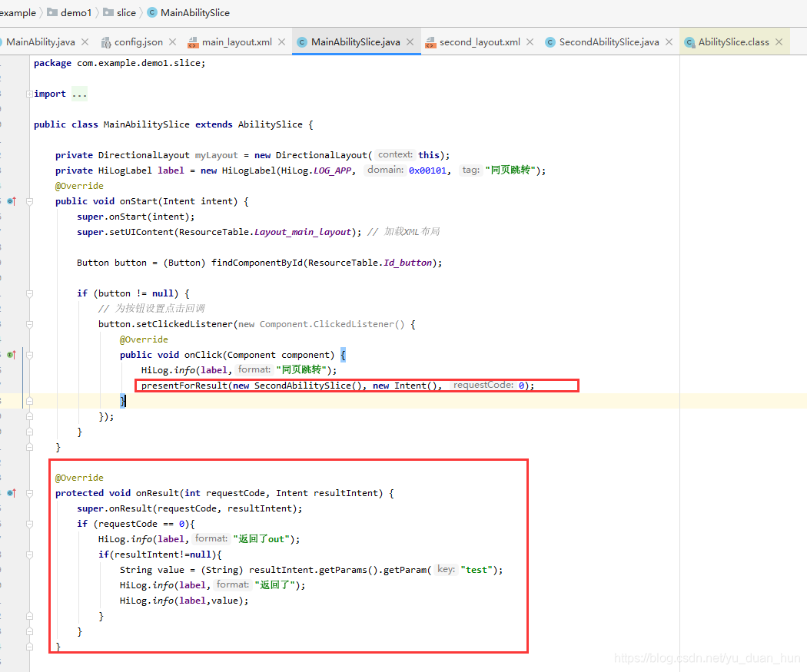Switch to the SecondAbilitySlice.java tab
807x672 pixels.
pyautogui.click(x=609, y=42)
